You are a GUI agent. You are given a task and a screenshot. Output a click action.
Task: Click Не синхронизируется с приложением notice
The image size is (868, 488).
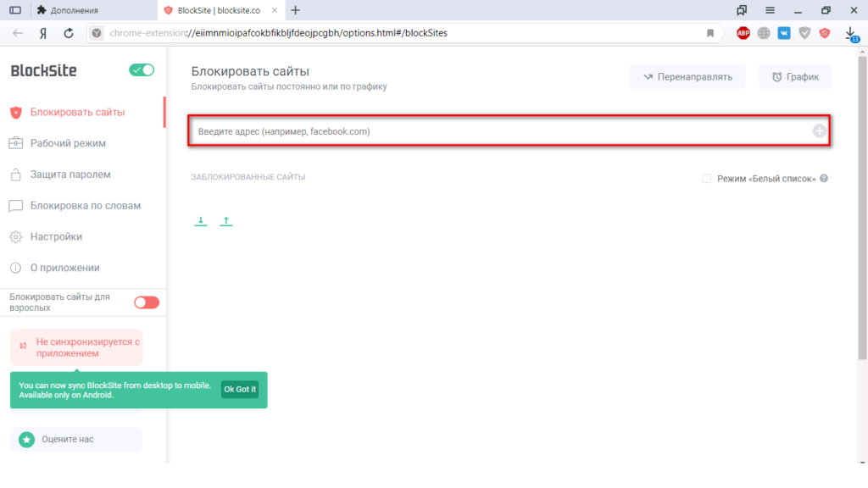76,347
